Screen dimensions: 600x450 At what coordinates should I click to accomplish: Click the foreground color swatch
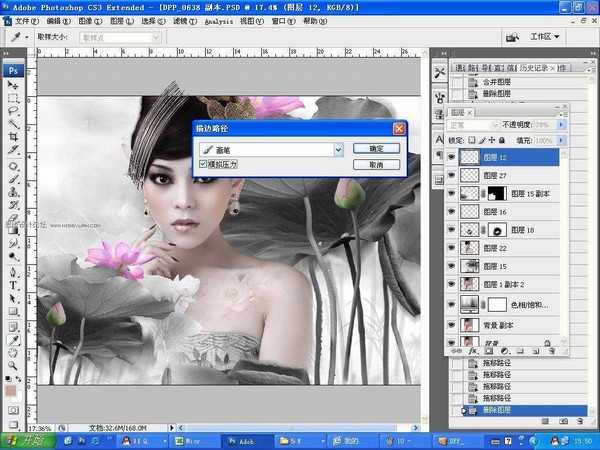tap(11, 389)
